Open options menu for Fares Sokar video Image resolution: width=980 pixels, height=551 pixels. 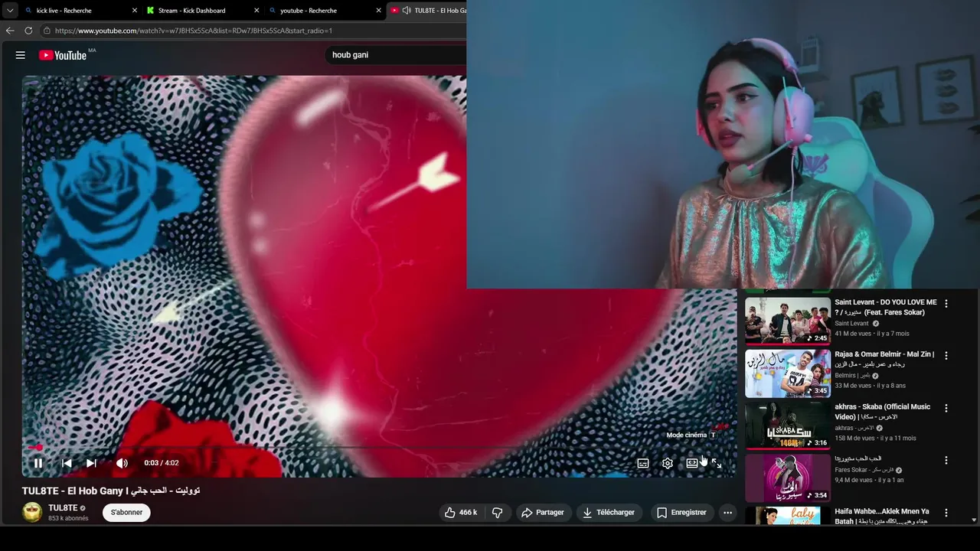click(946, 461)
